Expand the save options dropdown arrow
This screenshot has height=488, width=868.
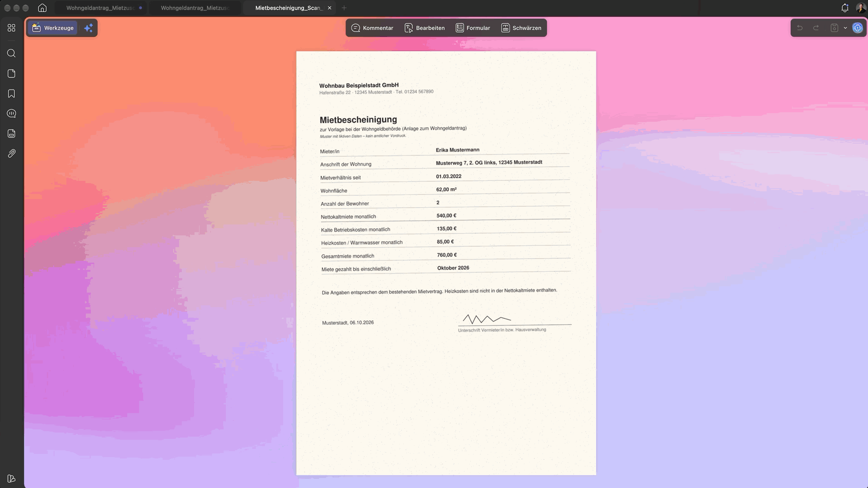tap(845, 28)
